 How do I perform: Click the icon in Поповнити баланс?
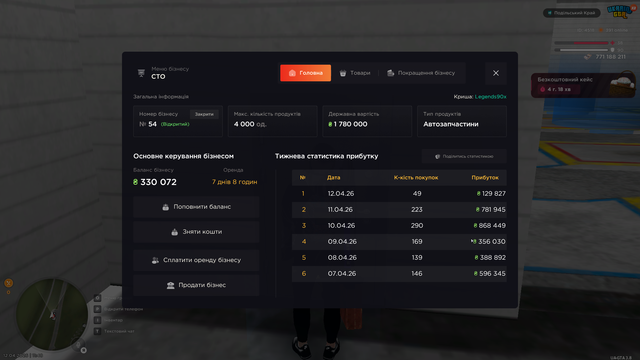(x=165, y=207)
